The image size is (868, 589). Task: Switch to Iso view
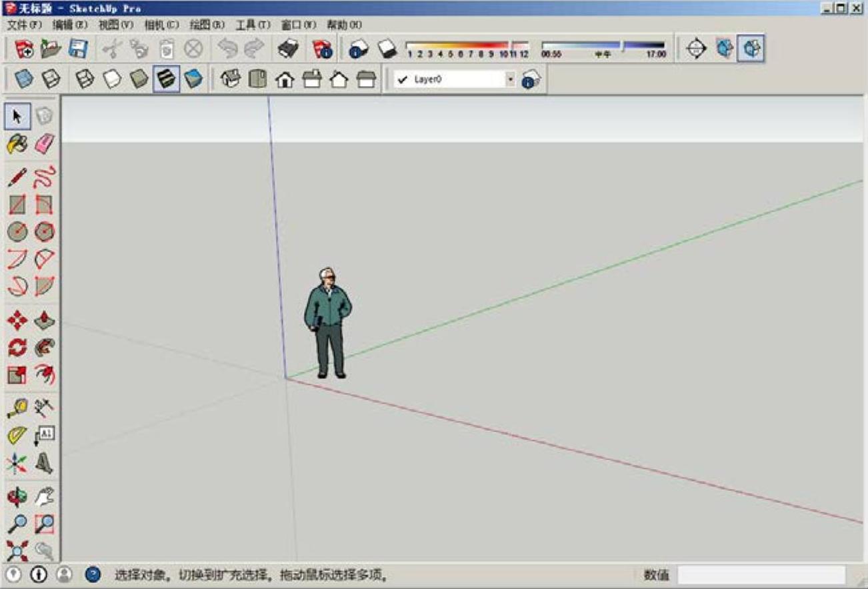tap(230, 79)
